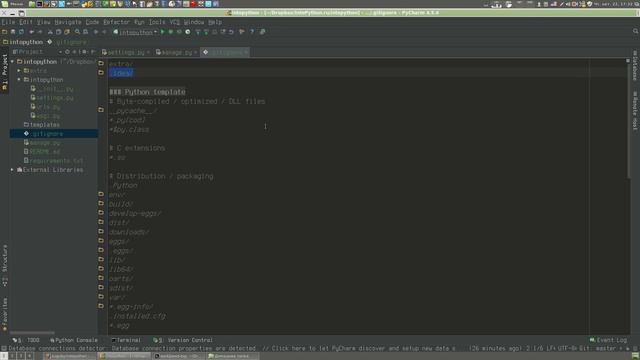
Task: Toggle the Structure tool window side tab
Action: tap(4, 264)
